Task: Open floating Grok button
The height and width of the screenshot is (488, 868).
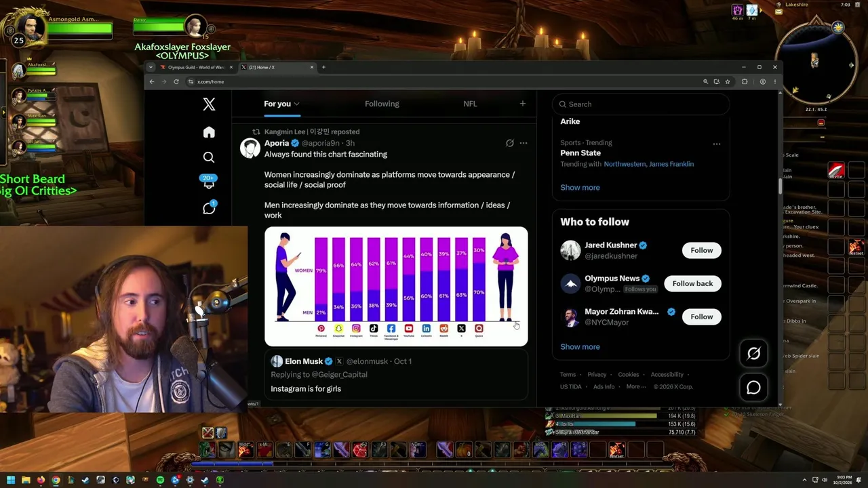Action: 753,353
